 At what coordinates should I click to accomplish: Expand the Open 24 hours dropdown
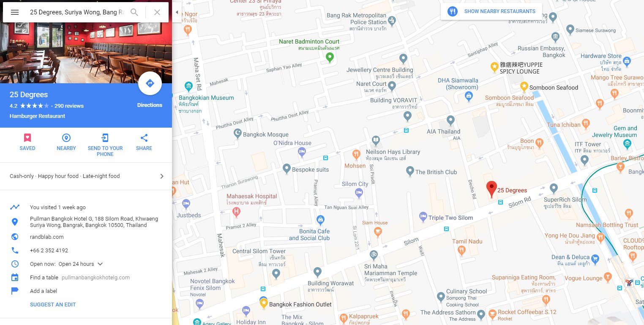tap(100, 264)
